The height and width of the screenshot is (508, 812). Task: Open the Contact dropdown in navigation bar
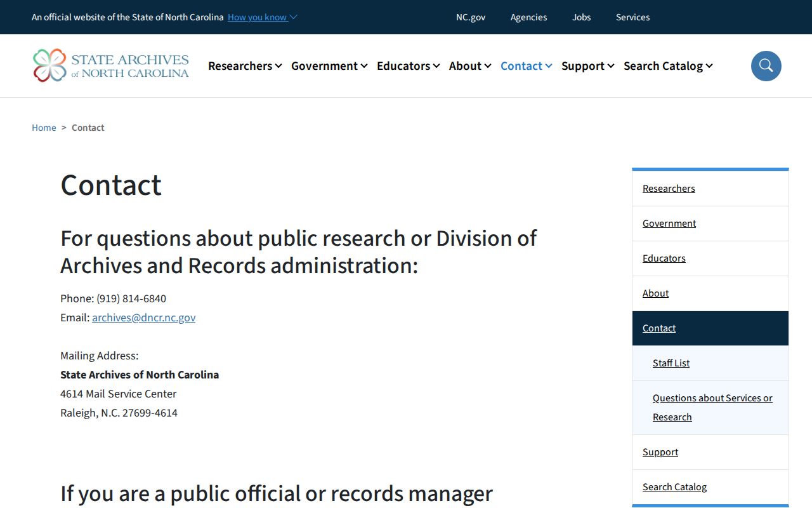point(527,66)
